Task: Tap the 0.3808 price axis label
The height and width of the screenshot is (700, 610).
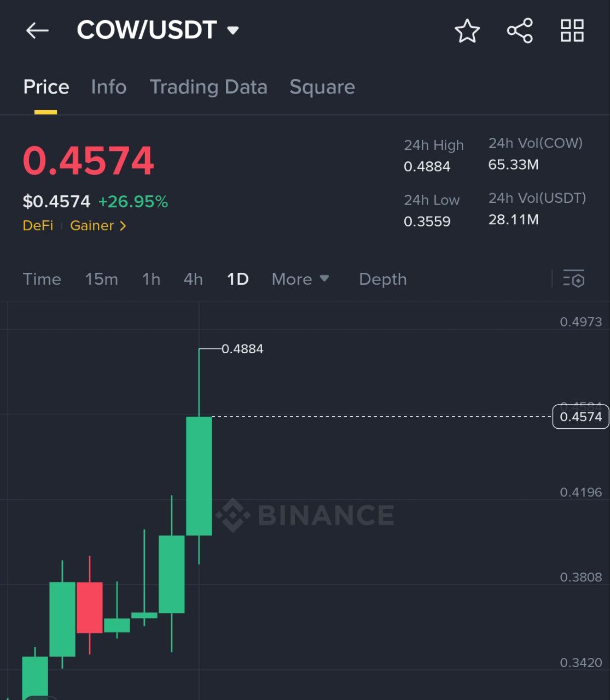Action: click(x=580, y=577)
